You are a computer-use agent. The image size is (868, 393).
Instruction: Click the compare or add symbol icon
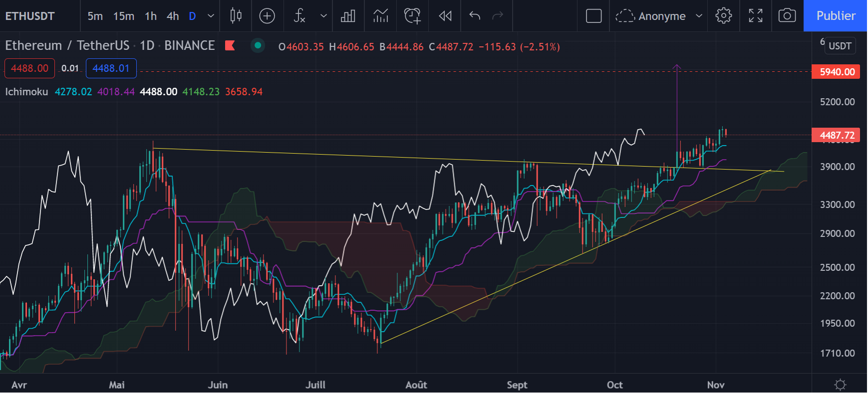pyautogui.click(x=267, y=16)
